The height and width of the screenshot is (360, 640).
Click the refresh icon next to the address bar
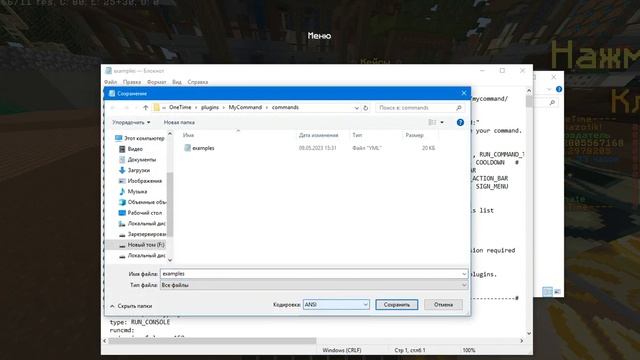[366, 108]
